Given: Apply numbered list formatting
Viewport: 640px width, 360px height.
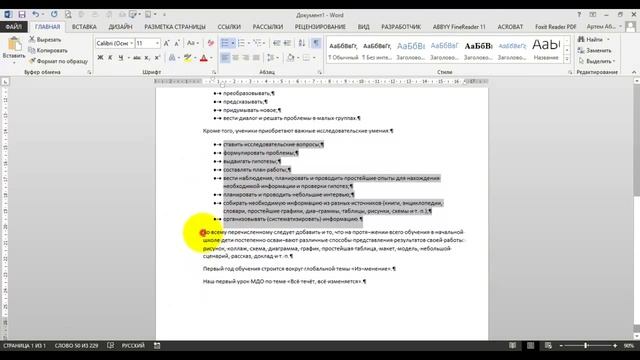Looking at the screenshot, I should (x=241, y=43).
